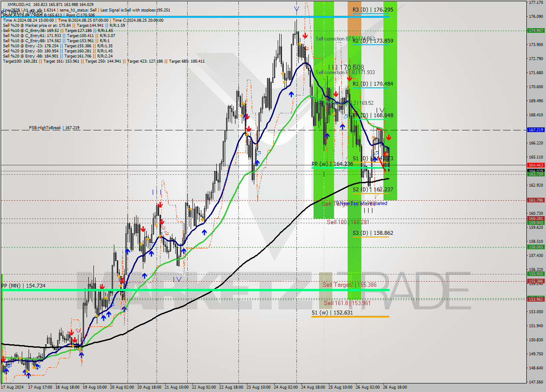This screenshot has height=392, width=546.
Task: Select the 'Sell correction 87.5 | 174.562' label
Action: pyautogui.click(x=345, y=39)
